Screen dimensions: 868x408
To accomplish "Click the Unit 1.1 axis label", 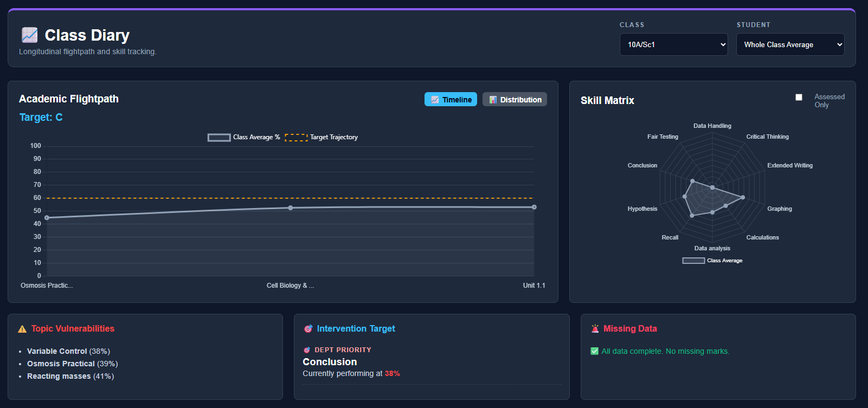I will click(534, 286).
